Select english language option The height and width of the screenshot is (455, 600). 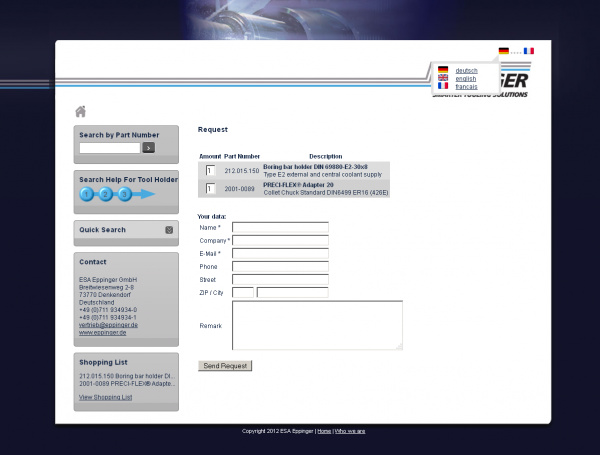click(466, 78)
